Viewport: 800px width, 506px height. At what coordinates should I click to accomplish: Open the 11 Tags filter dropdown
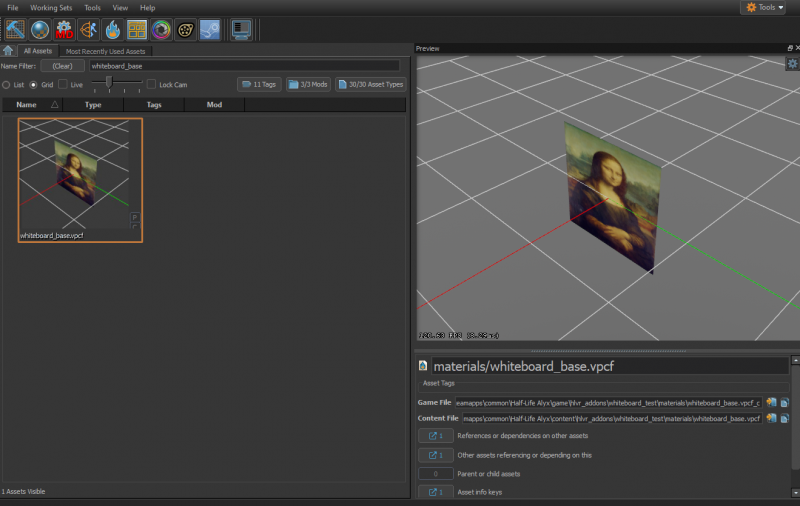259,84
